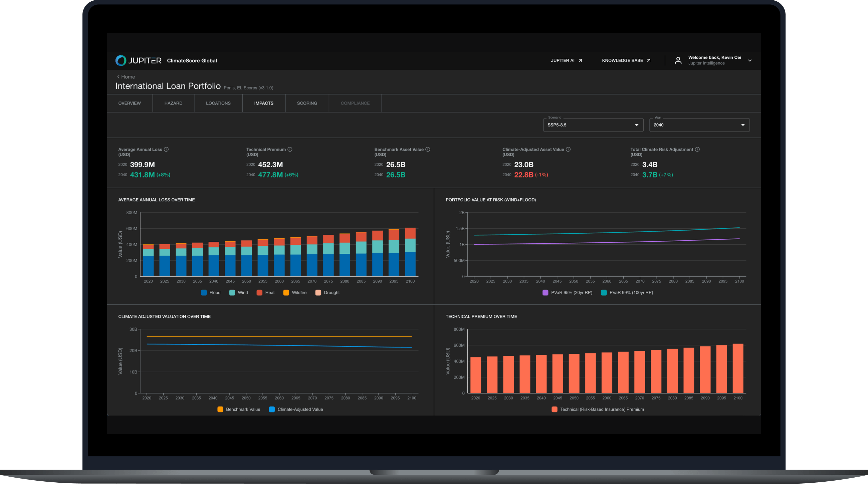Open the Jupiter AI link

pos(566,61)
